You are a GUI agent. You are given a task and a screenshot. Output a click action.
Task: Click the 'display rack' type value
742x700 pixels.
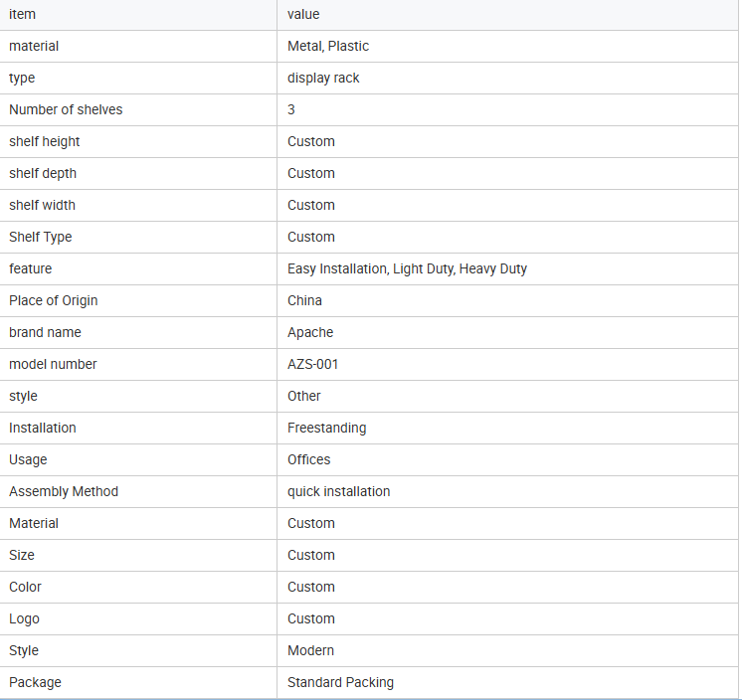click(x=323, y=78)
